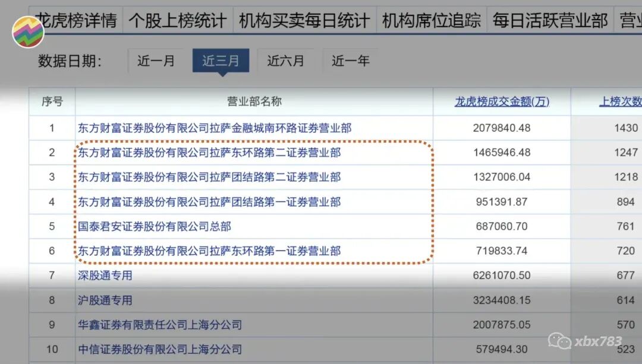Click the count value 1247

(626, 153)
